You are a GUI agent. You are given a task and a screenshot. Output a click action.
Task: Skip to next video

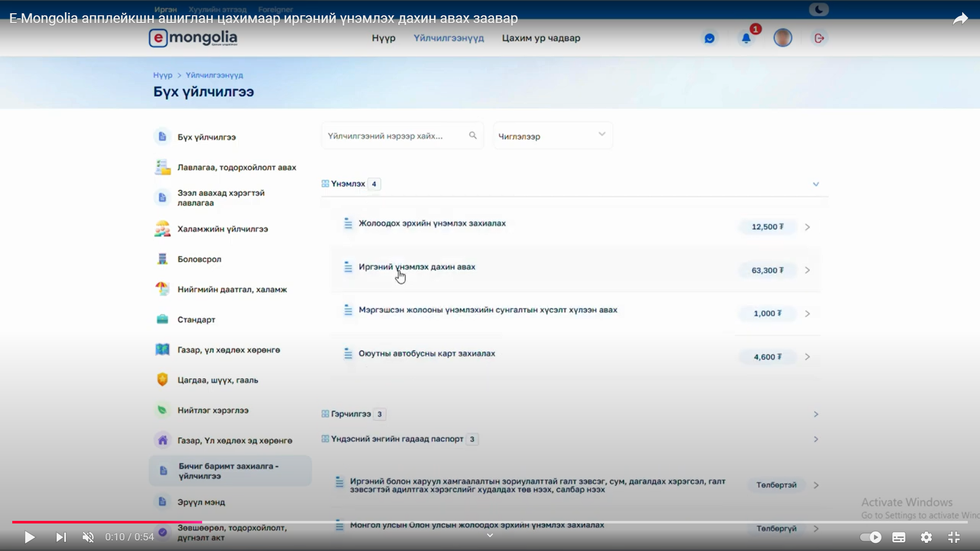[x=61, y=537]
